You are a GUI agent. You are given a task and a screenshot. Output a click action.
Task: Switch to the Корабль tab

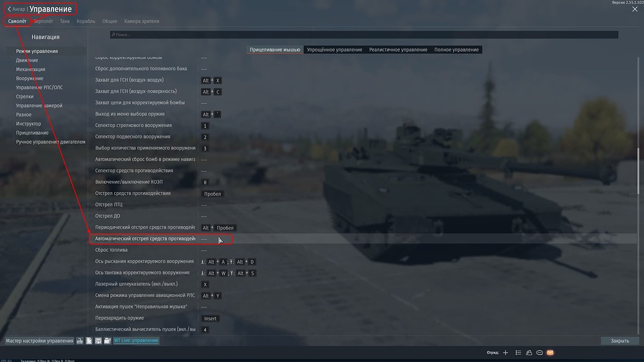[x=86, y=21]
